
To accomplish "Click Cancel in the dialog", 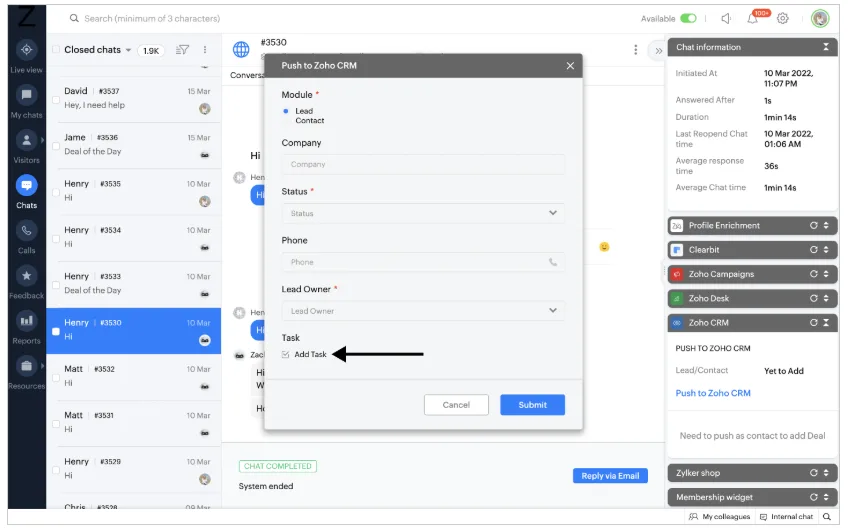I will [x=456, y=405].
